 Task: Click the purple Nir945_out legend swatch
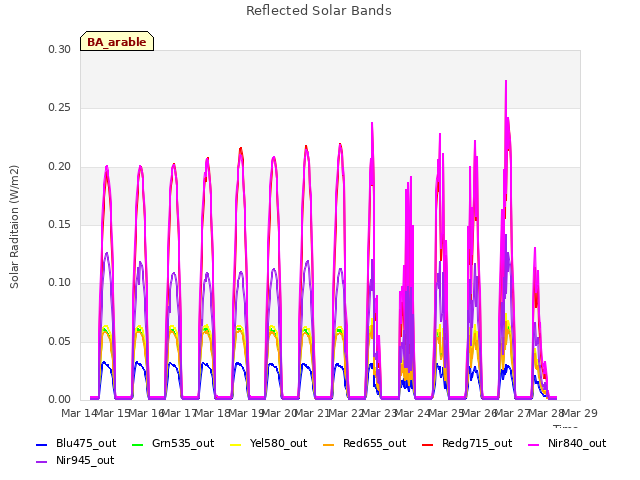[42, 462]
